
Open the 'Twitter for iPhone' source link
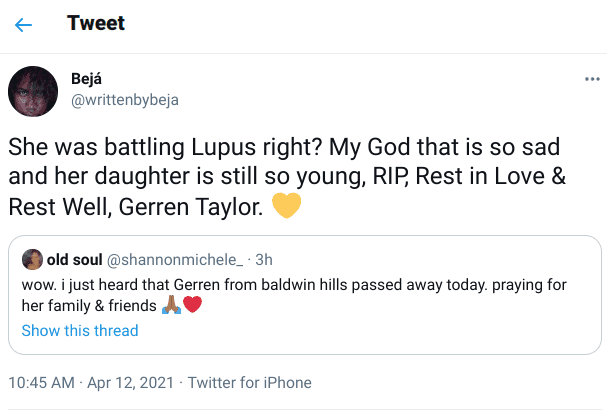(x=249, y=383)
